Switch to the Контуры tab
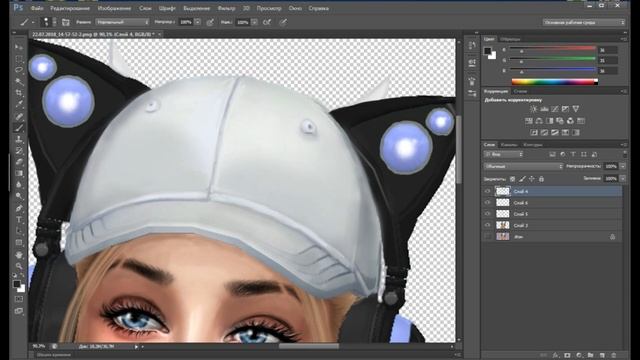This screenshot has width=640, height=360. [533, 144]
